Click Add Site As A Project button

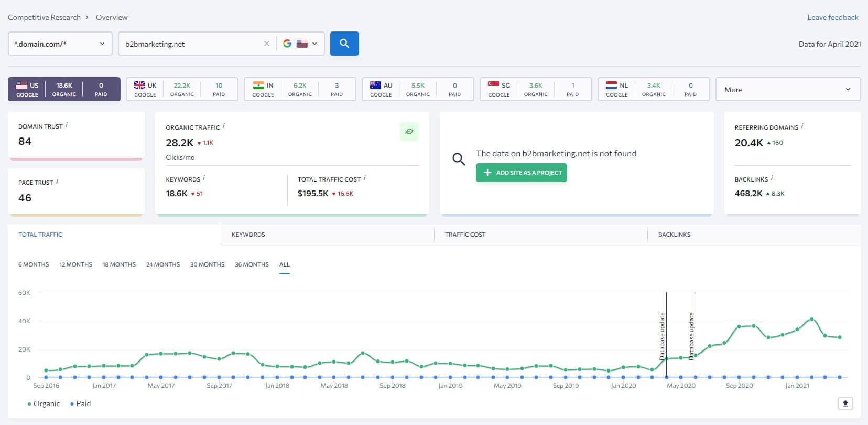(522, 173)
